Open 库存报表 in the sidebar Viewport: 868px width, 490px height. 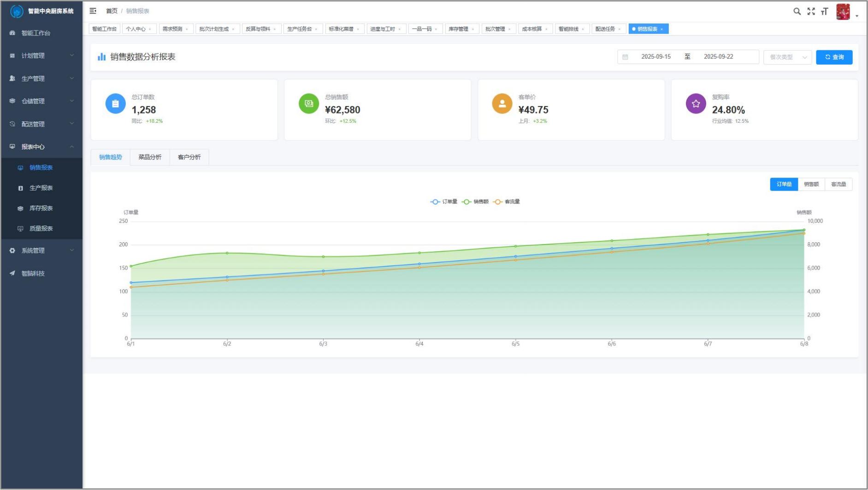click(x=41, y=208)
